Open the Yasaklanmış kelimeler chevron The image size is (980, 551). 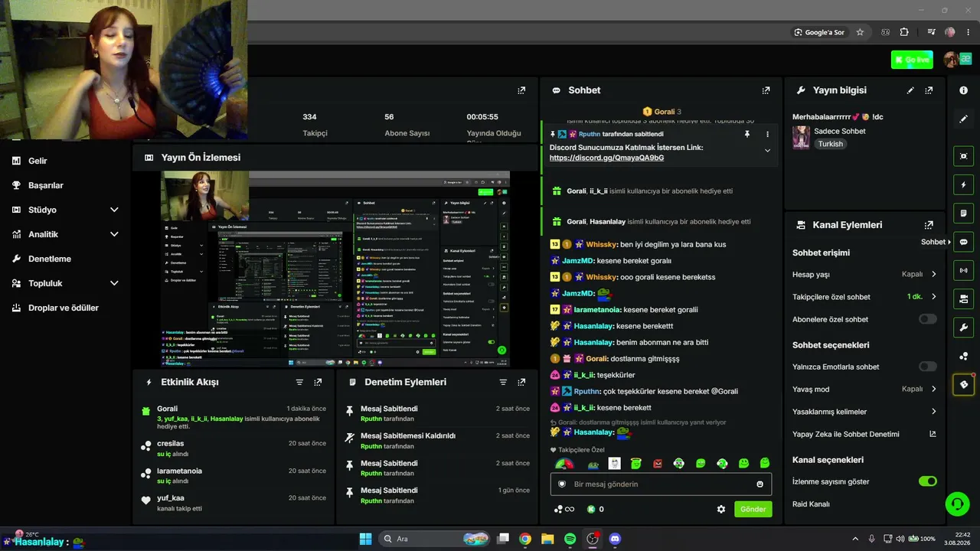click(934, 412)
